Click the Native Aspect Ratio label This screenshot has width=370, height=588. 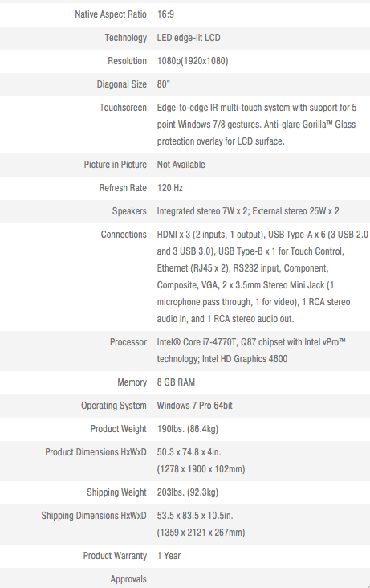point(111,14)
